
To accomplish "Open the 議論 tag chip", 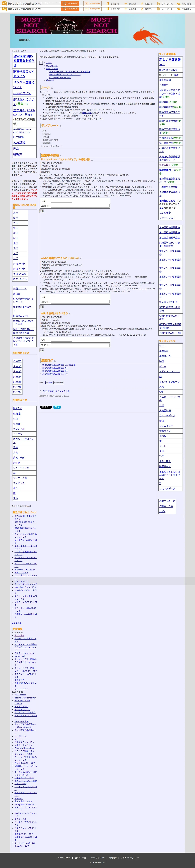I will click(49, 383).
